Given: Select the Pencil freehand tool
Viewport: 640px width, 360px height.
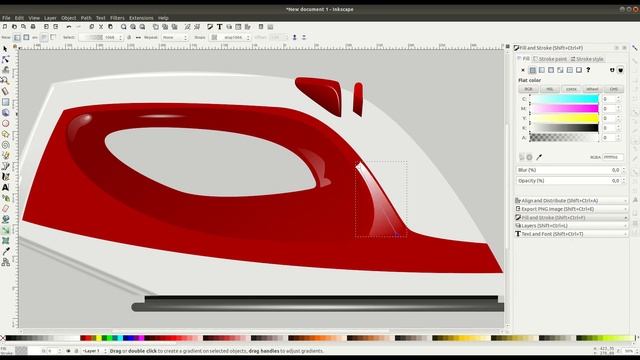Looking at the screenshot, I should coord(5,155).
